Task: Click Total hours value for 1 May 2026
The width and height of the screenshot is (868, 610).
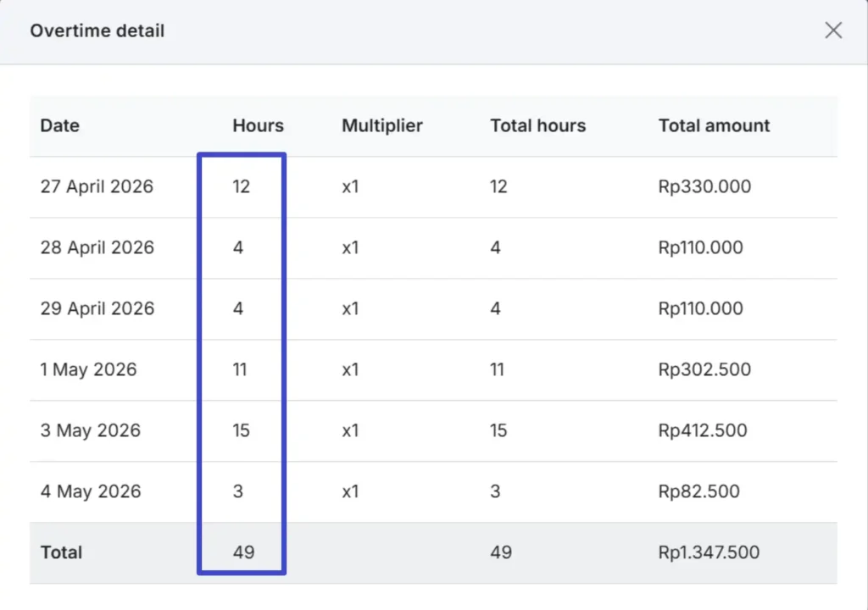Action: (x=497, y=369)
